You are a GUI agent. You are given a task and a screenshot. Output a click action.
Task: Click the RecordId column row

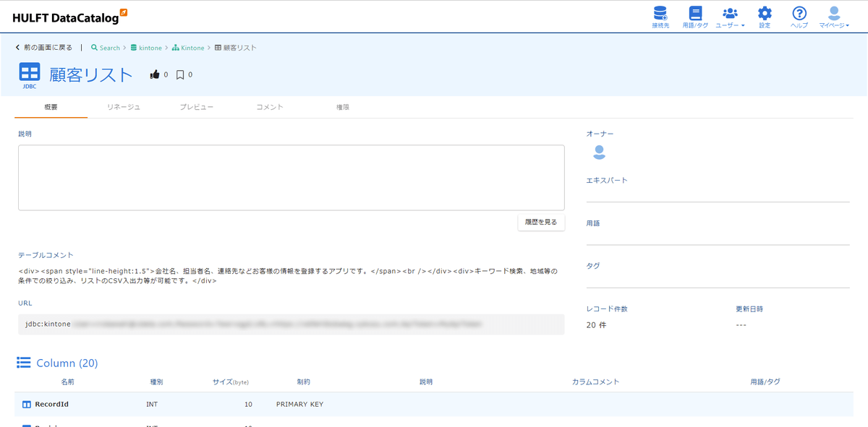(433, 404)
